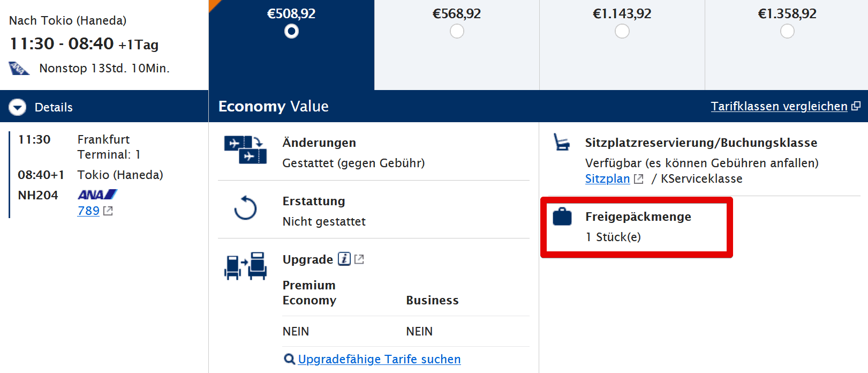Click the Änderungen flight change icon
Image resolution: width=868 pixels, height=373 pixels.
click(245, 150)
